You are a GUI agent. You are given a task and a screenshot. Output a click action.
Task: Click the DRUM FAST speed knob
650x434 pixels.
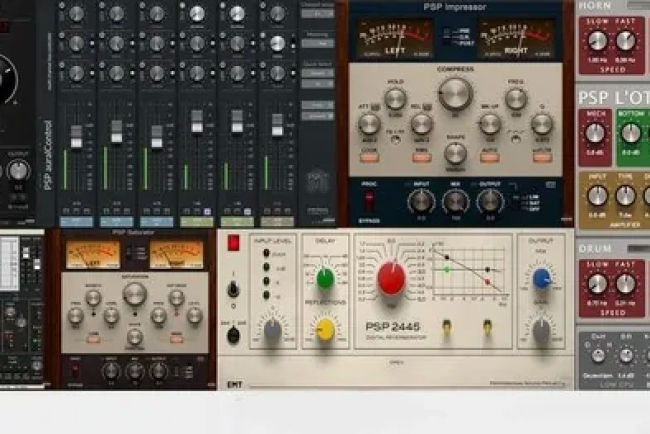pos(626,283)
